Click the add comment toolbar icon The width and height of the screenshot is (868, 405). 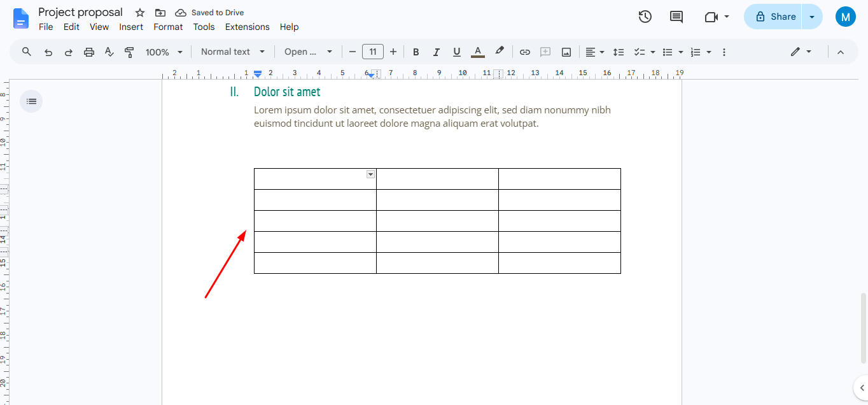tap(545, 52)
